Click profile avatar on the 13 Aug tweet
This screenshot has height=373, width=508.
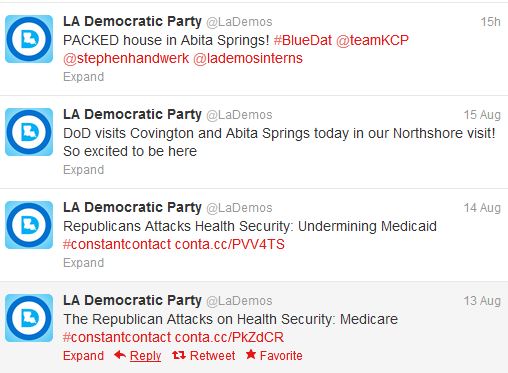point(29,318)
